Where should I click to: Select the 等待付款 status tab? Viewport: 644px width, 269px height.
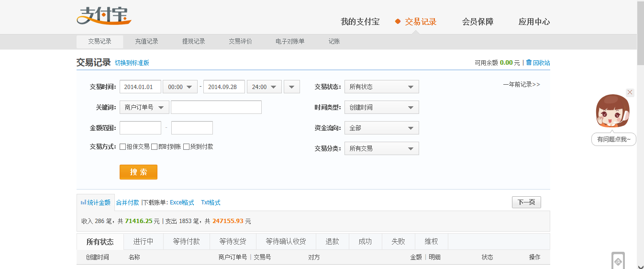click(x=186, y=241)
